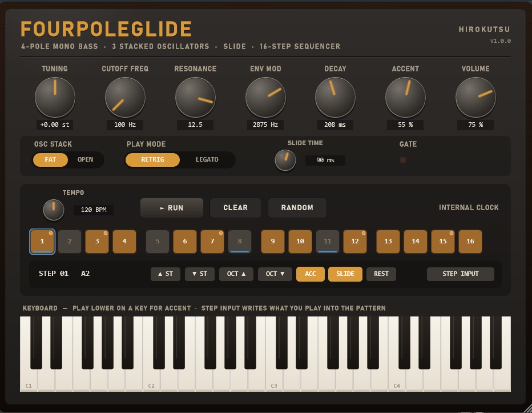Adjust the Cutoff Freq knob
The width and height of the screenshot is (532, 413).
[125, 98]
